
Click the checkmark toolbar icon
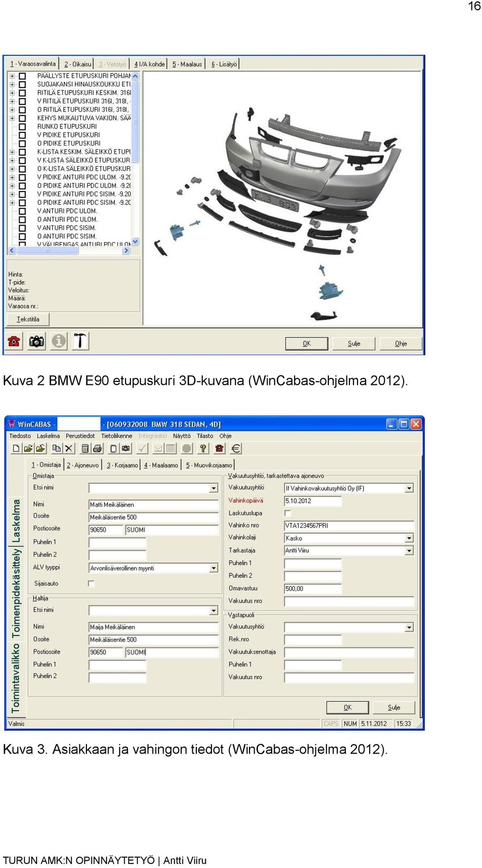point(142,449)
